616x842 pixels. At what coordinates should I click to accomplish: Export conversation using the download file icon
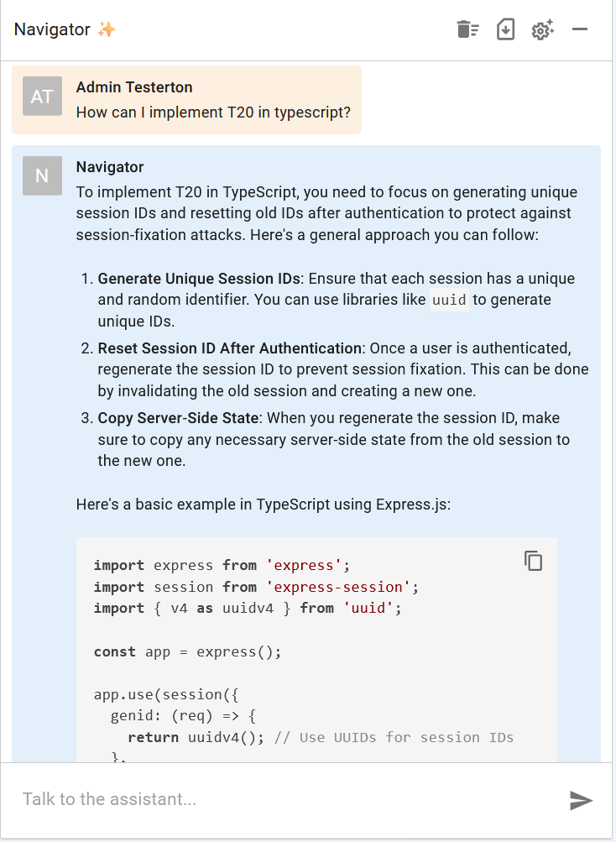[505, 29]
